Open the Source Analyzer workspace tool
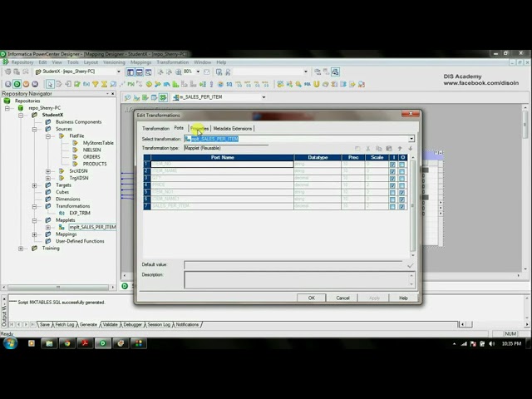The width and height of the screenshot is (532, 399). click(127, 97)
